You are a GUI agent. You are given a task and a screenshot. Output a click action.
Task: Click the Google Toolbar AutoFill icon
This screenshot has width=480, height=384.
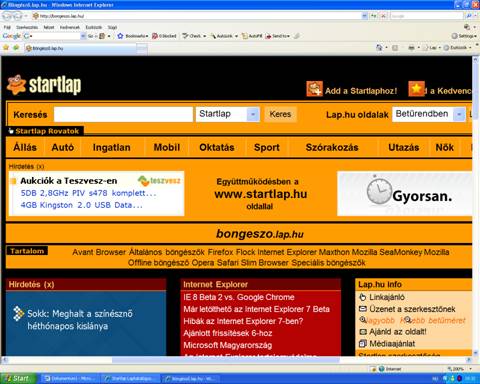245,36
